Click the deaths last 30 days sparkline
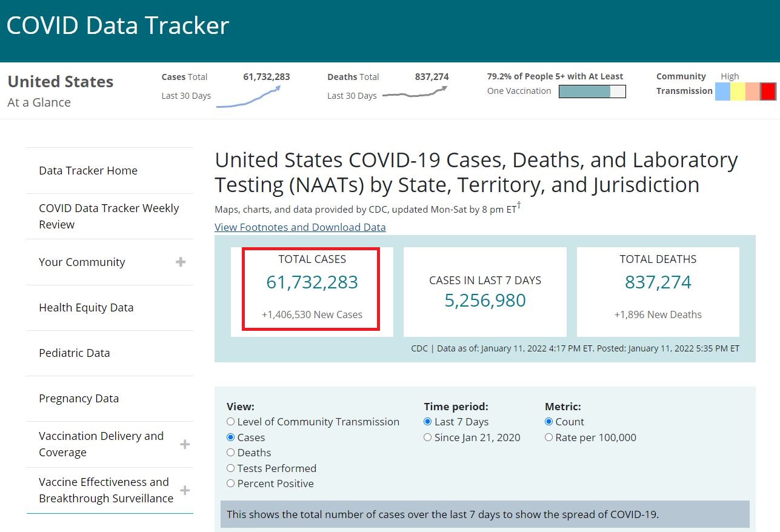The height and width of the screenshot is (532, 780). tap(415, 92)
